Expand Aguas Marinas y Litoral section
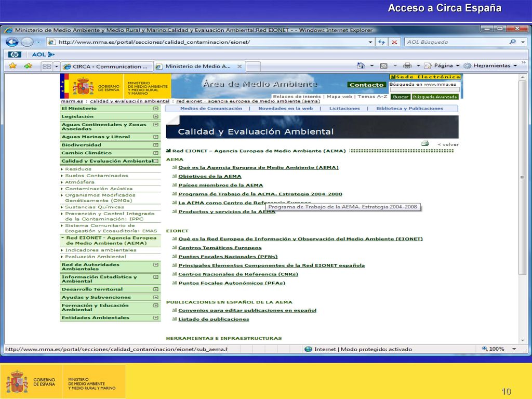The width and height of the screenshot is (532, 399). point(156,137)
